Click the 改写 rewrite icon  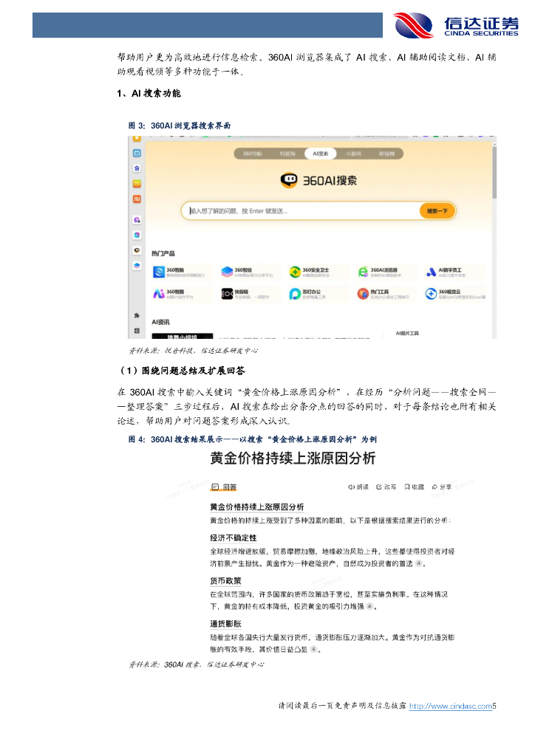378,487
